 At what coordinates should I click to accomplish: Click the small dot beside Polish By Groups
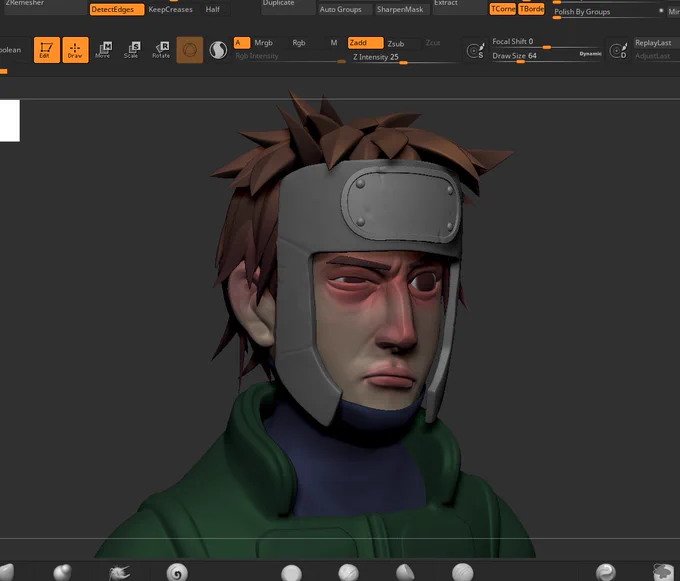[x=661, y=10]
